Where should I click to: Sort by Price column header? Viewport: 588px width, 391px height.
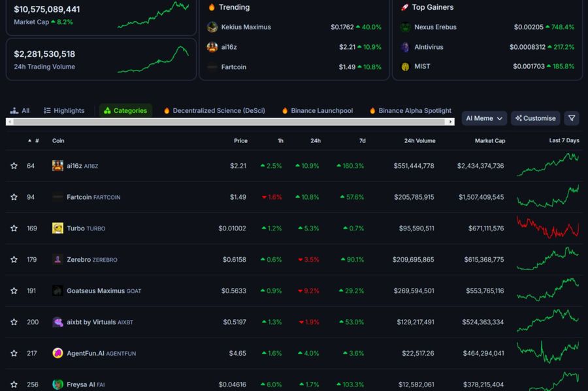pyautogui.click(x=240, y=140)
